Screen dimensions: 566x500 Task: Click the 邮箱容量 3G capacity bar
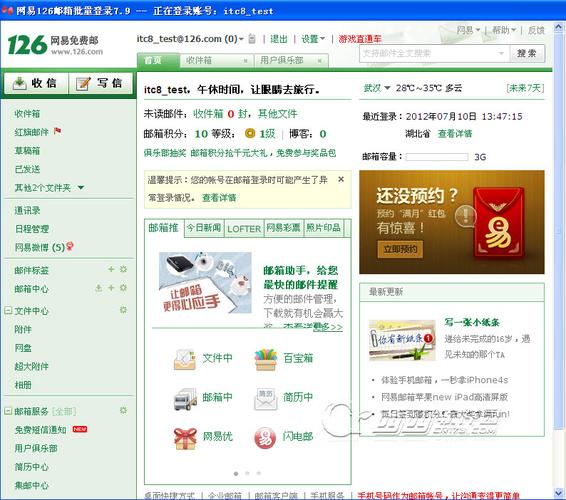(x=437, y=157)
